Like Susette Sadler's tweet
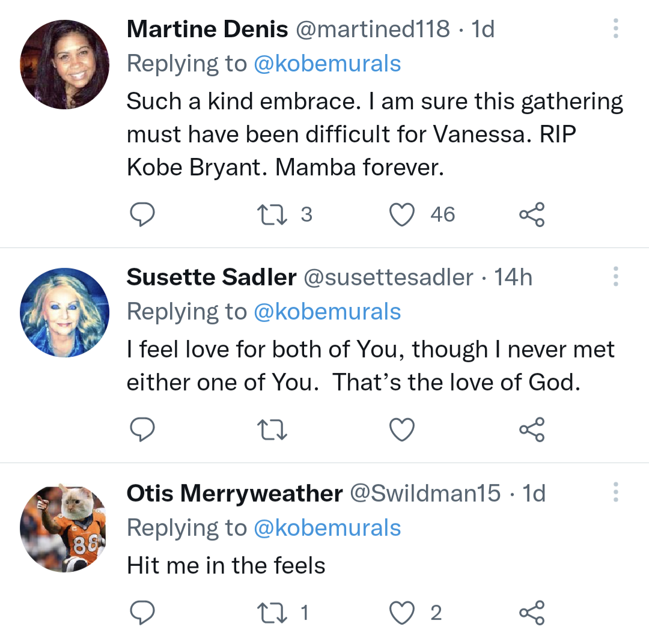 pos(403,430)
